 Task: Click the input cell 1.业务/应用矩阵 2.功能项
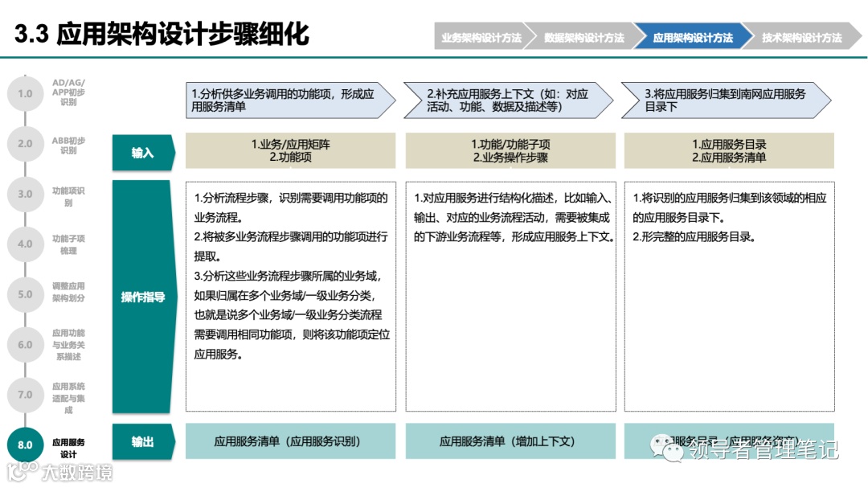pyautogui.click(x=291, y=150)
